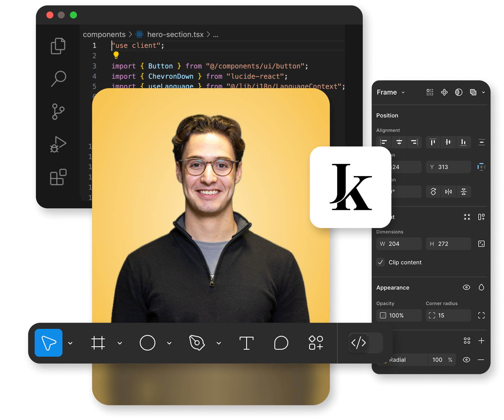Expand the Frame tool dropdown arrow
The image size is (504, 420).
120,343
